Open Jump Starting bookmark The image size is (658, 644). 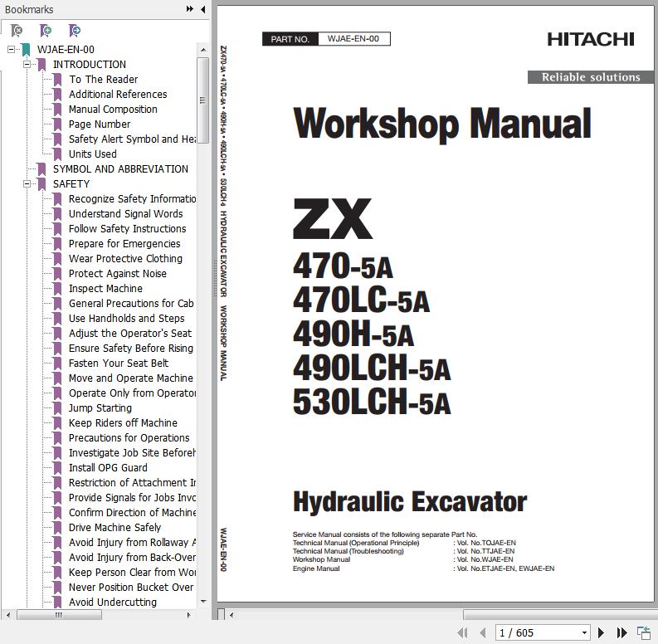coord(100,408)
